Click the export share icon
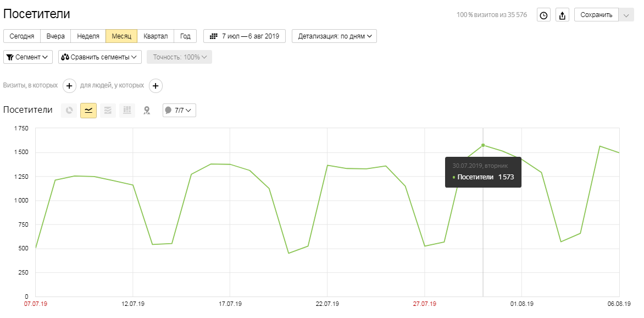Image resolution: width=644 pixels, height=318 pixels. (x=562, y=15)
